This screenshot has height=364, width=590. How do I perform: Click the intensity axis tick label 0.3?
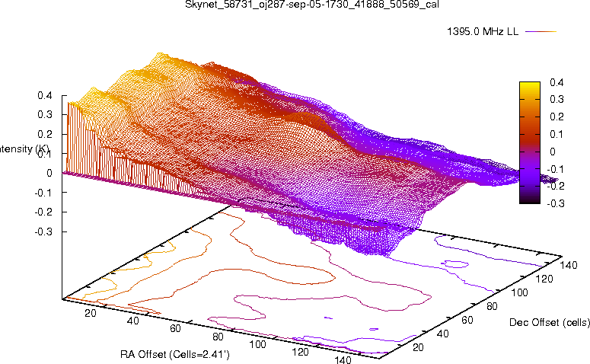(x=45, y=115)
